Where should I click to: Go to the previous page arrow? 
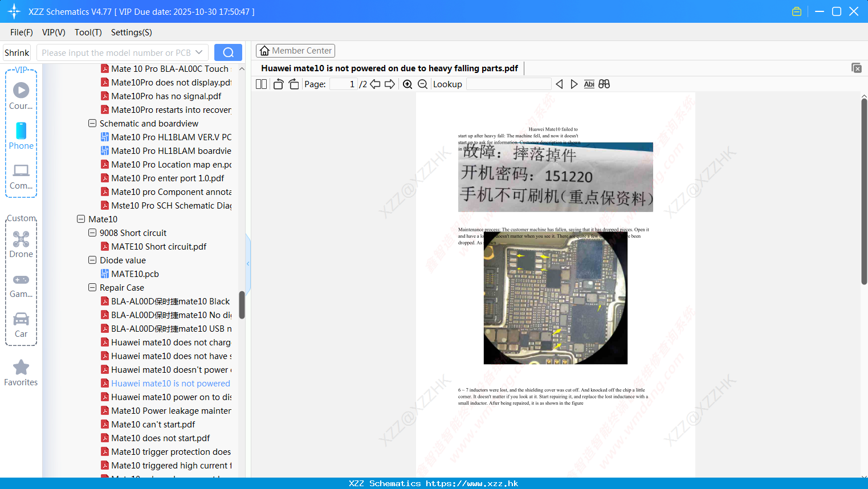[375, 84]
